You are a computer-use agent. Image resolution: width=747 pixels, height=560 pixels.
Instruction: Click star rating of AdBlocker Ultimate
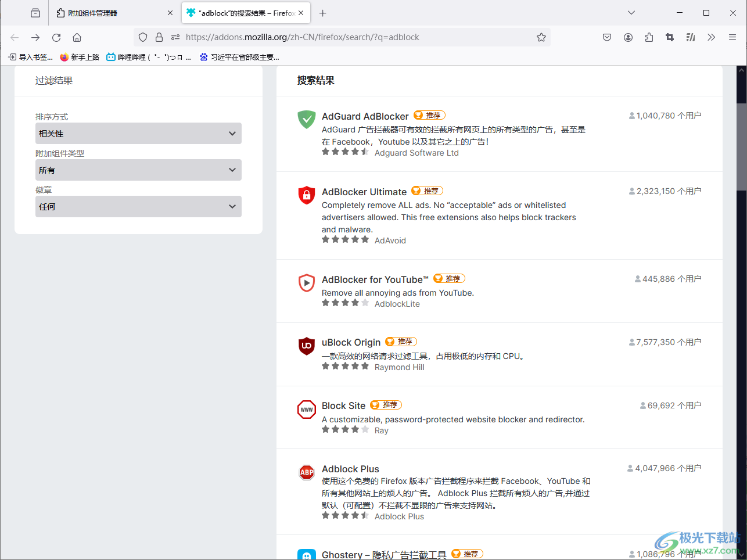pos(345,239)
